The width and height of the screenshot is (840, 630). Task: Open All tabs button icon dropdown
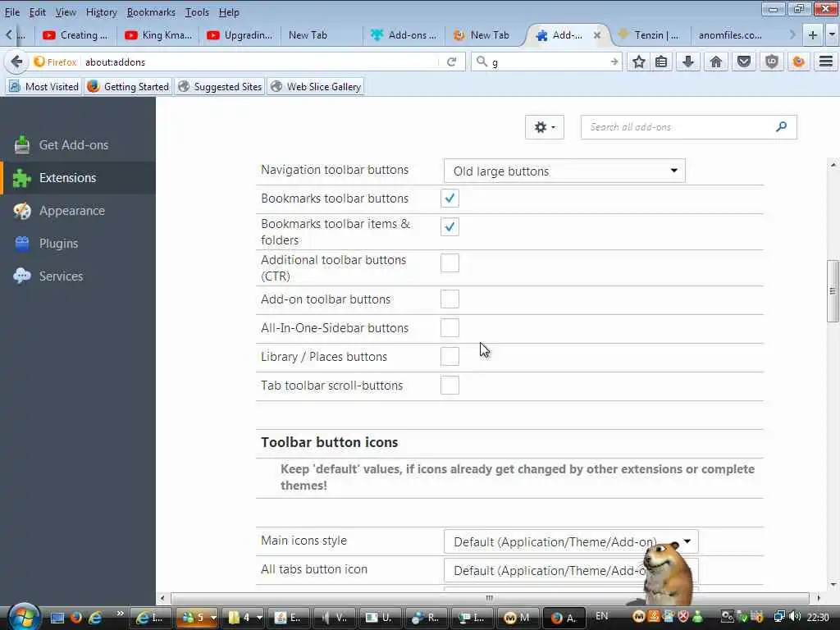coord(571,571)
